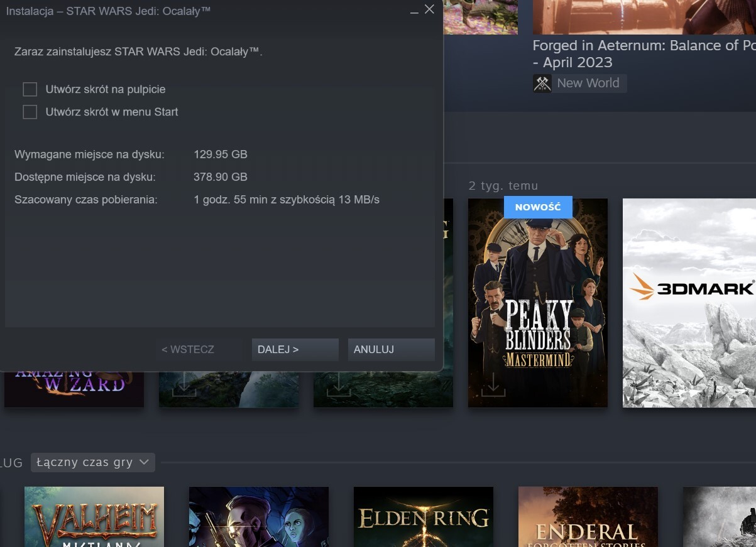756x547 pixels.
Task: Click the download icon on Peaky Blinders
Action: 493,386
